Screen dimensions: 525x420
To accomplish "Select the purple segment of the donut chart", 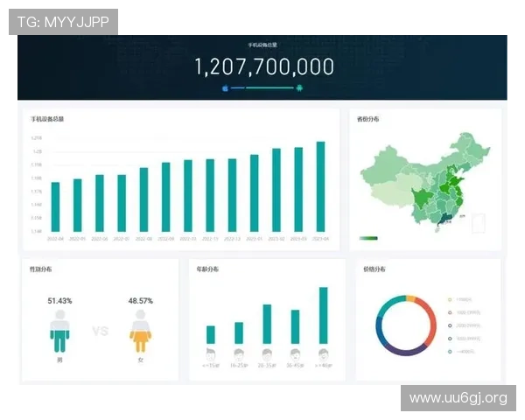I will 404,351.
